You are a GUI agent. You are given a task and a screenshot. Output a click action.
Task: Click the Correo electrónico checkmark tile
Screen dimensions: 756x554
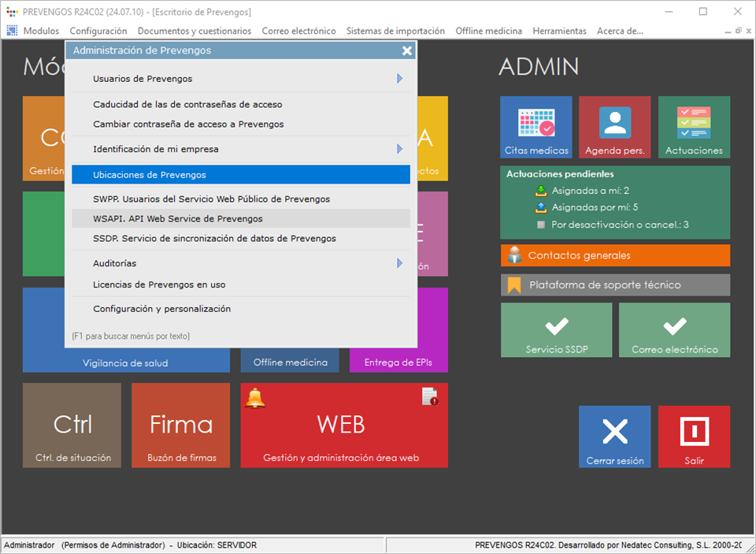pos(674,329)
